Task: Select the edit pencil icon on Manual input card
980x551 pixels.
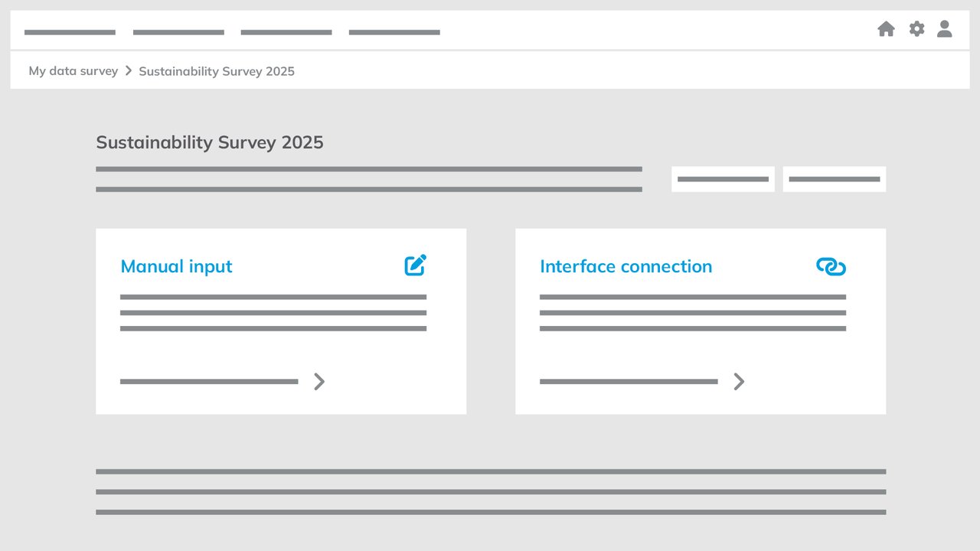Action: pos(415,265)
